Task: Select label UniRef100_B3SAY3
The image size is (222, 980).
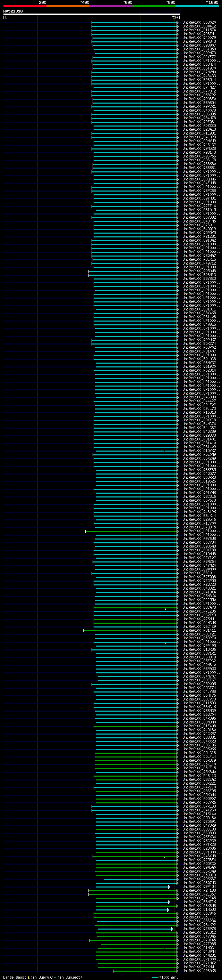Action: pyautogui.click(x=199, y=608)
